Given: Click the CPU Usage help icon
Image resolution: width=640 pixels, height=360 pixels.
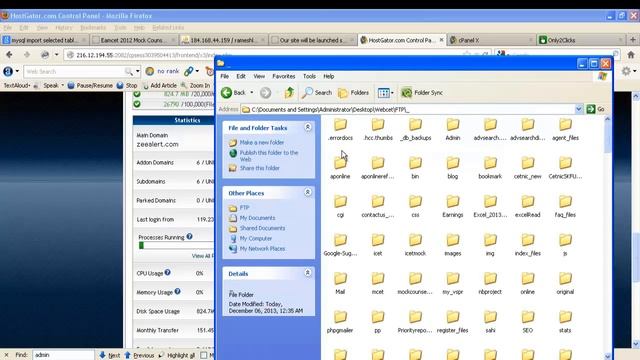Looking at the screenshot, I should (x=167, y=272).
